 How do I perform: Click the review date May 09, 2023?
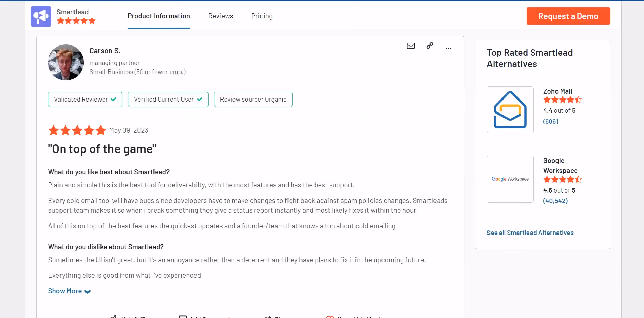coord(129,130)
